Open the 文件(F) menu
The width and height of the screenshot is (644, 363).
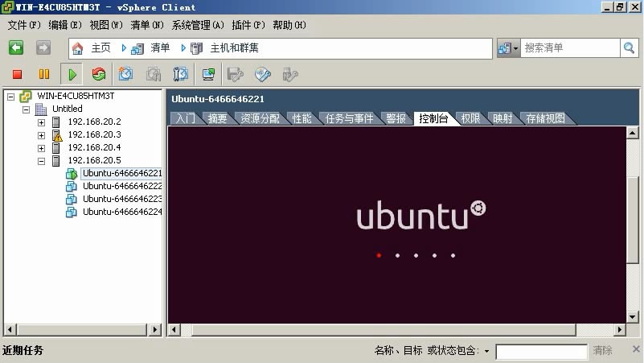coord(24,25)
